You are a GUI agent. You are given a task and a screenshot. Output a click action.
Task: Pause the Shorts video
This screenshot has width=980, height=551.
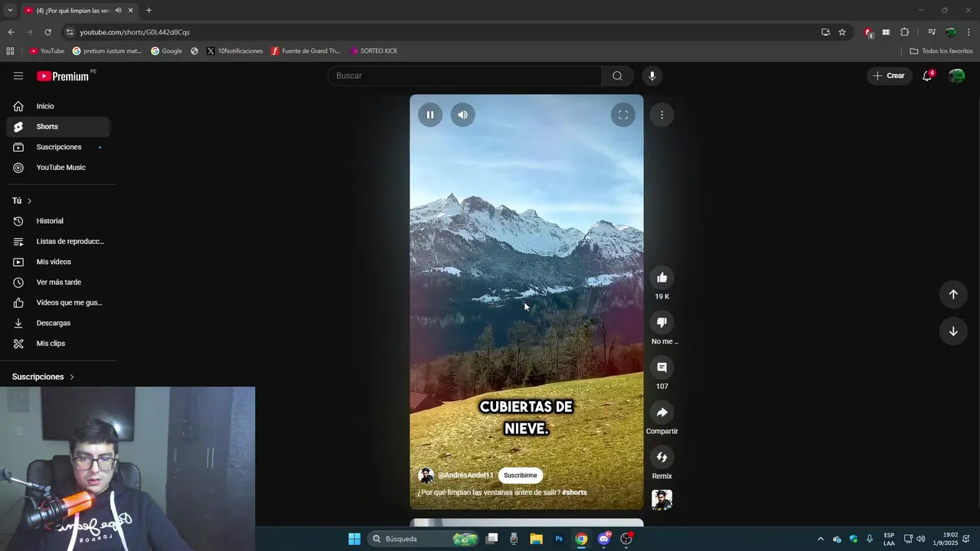click(x=430, y=115)
